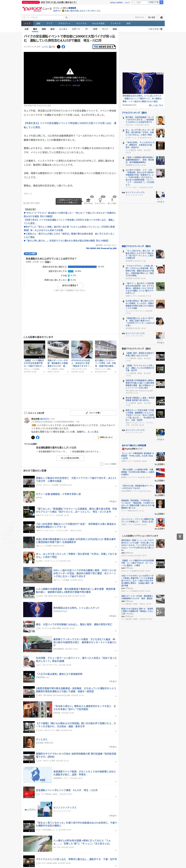Screen dimensions: 186x868
Task: Select the 国内 category tab
Action: coord(35,29)
